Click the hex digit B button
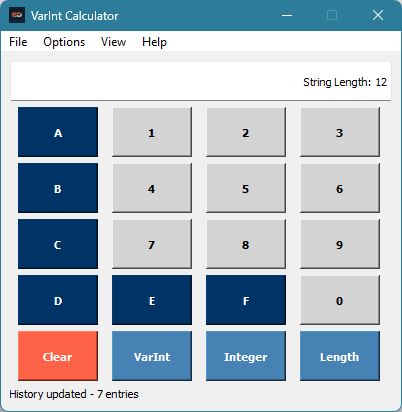The image size is (402, 412). pyautogui.click(x=58, y=188)
